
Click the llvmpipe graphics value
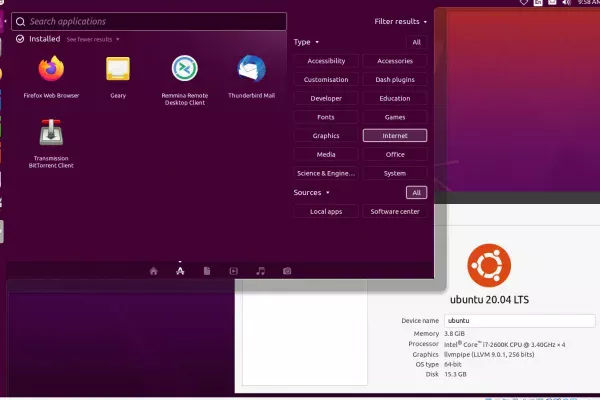[489, 354]
